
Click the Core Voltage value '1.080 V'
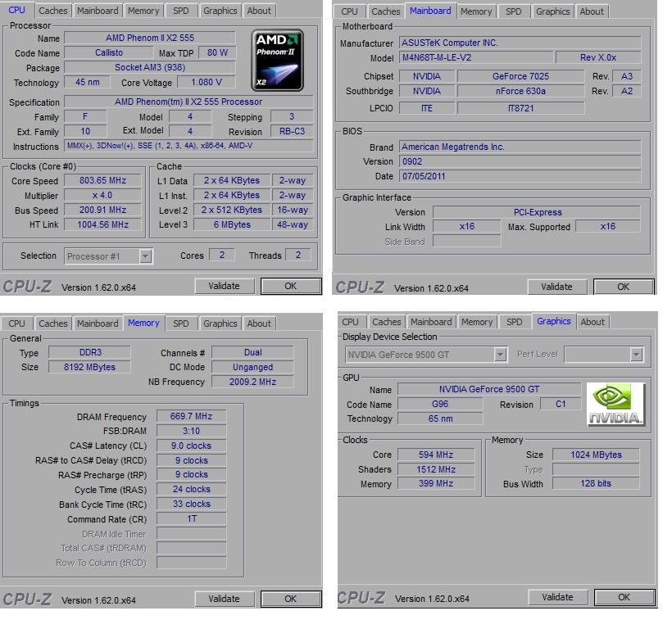pos(207,82)
